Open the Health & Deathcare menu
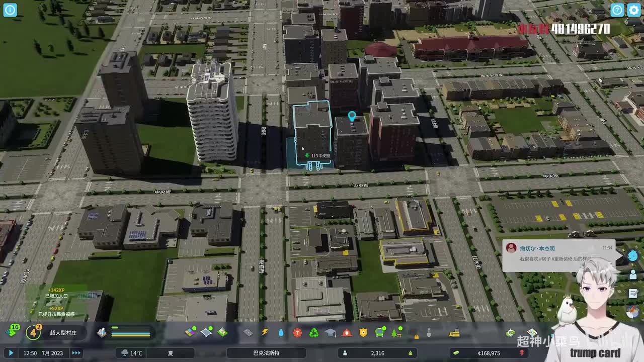The height and width of the screenshot is (362, 644). coord(297,332)
